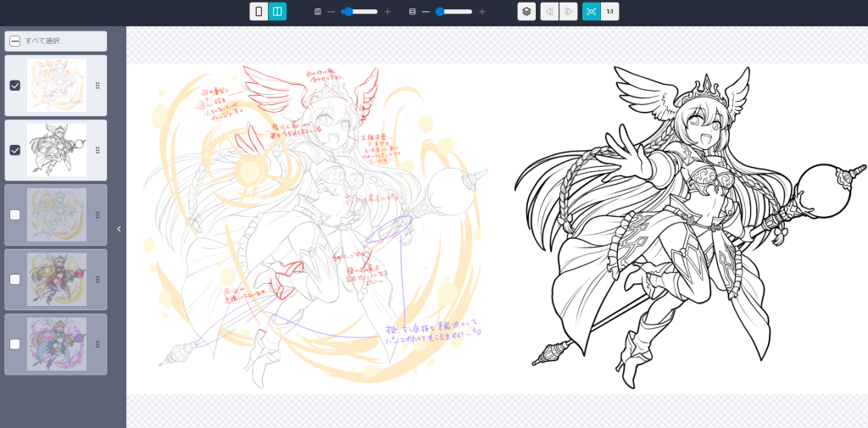The height and width of the screenshot is (428, 868).
Task: Switch to side-by-side split view
Action: [x=277, y=12]
